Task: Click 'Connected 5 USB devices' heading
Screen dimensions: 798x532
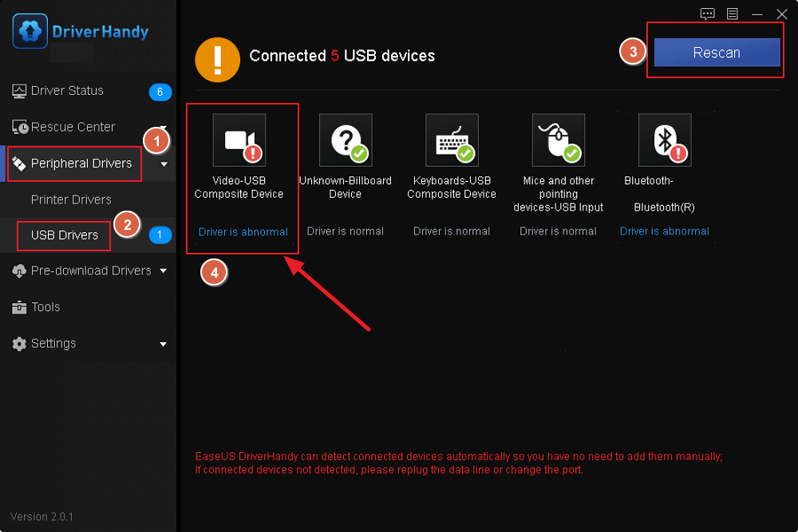Action: (342, 56)
